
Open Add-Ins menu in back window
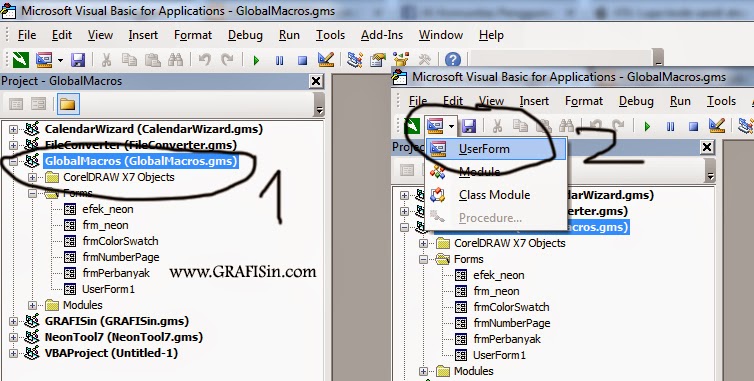[382, 35]
